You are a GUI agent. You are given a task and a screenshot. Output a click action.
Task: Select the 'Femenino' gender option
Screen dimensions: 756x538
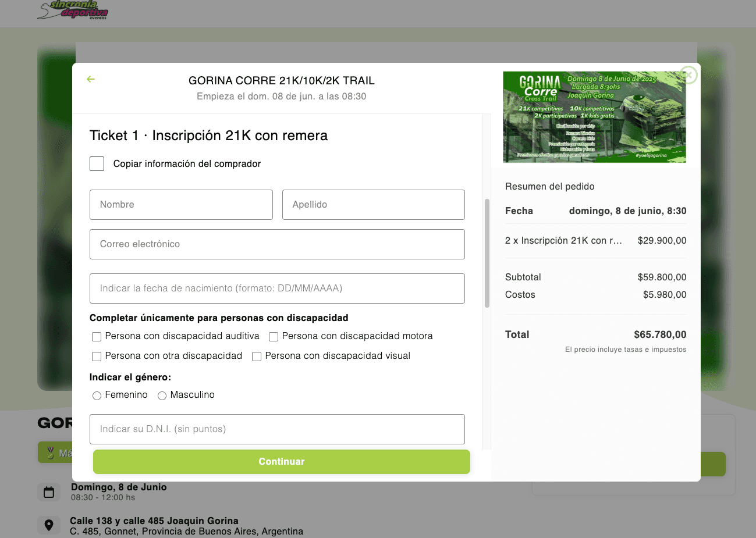[97, 396]
